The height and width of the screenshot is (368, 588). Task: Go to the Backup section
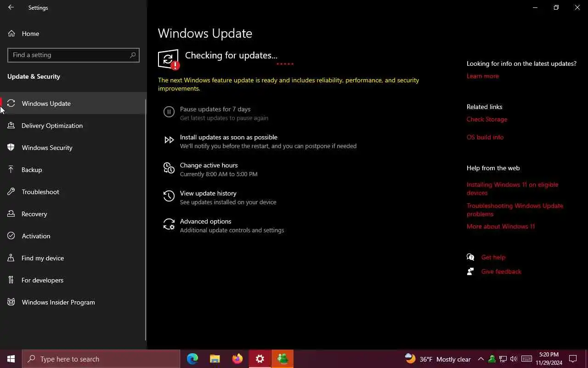tap(73, 170)
